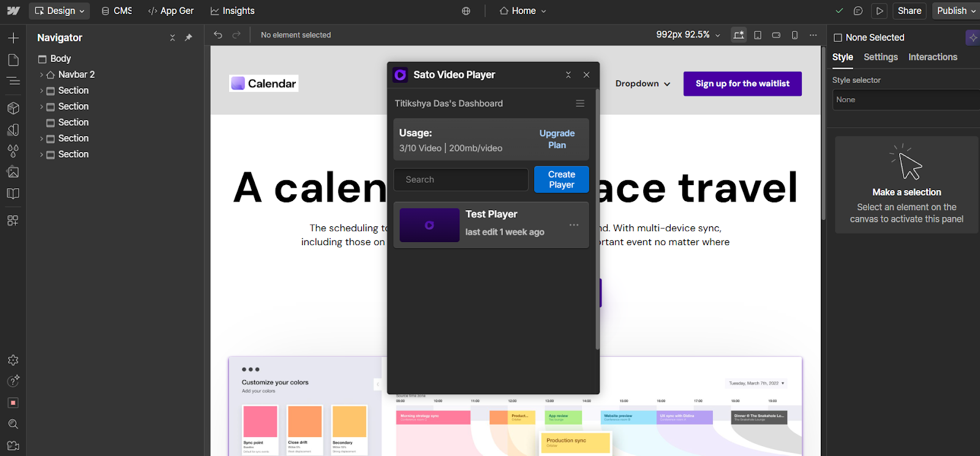The height and width of the screenshot is (456, 980).
Task: Open the video tutorials camera icon
Action: tap(13, 446)
